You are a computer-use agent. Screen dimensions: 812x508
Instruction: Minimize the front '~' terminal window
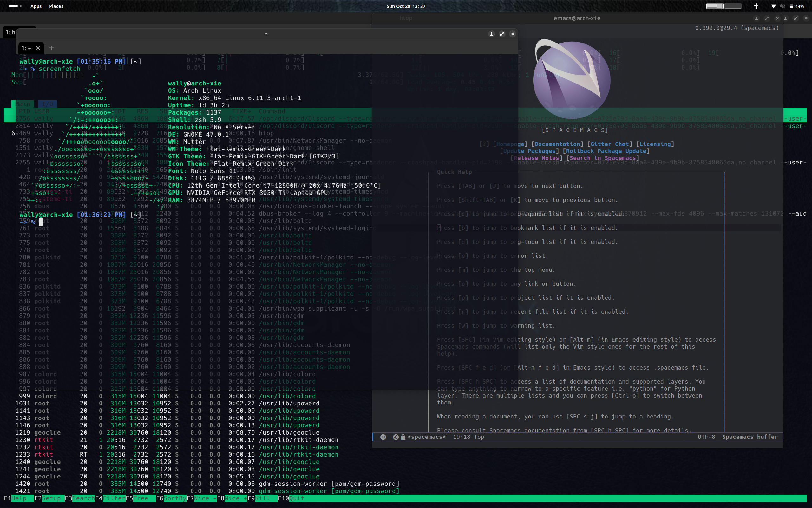(492, 34)
